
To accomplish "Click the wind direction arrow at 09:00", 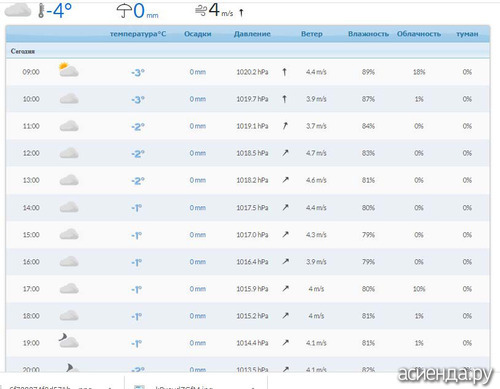I will (x=284, y=72).
